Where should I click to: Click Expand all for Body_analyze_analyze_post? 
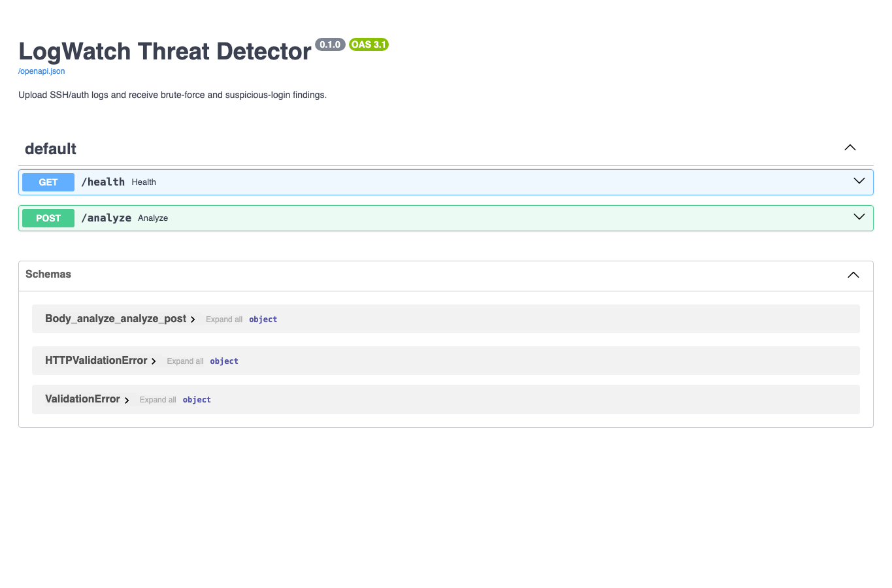click(x=224, y=319)
